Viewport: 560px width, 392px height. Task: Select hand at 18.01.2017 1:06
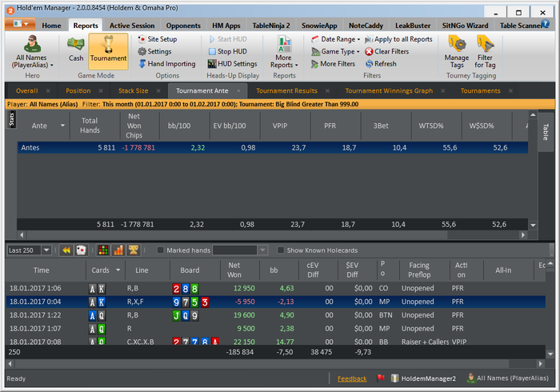(276, 288)
